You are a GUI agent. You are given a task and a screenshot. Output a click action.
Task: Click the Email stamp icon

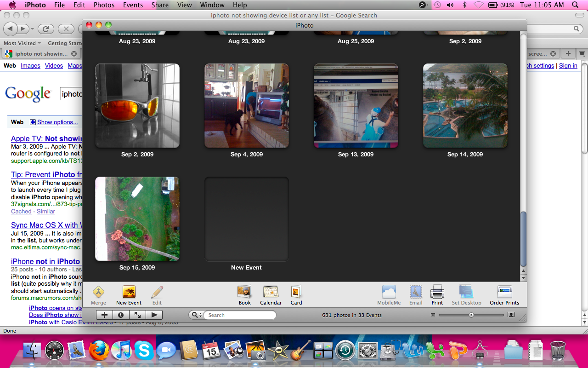(416, 292)
